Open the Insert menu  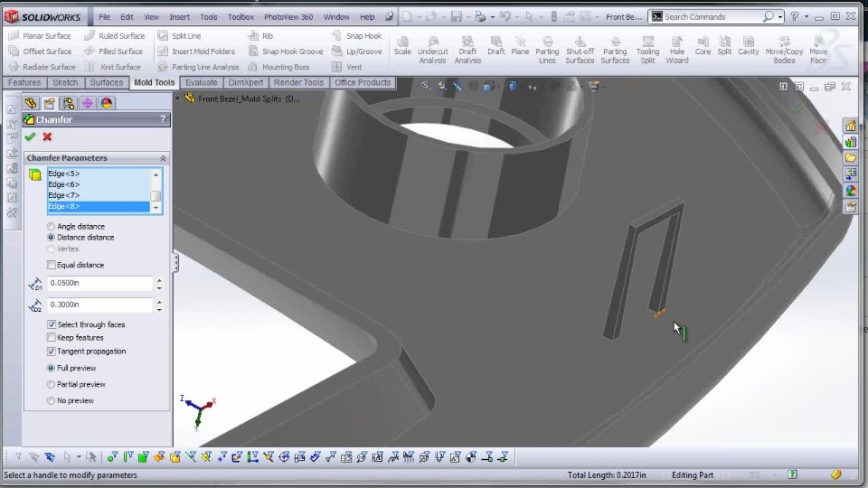coord(179,17)
